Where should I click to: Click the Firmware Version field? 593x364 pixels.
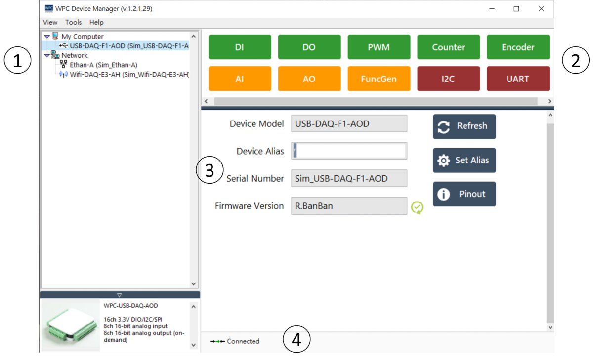click(x=349, y=206)
